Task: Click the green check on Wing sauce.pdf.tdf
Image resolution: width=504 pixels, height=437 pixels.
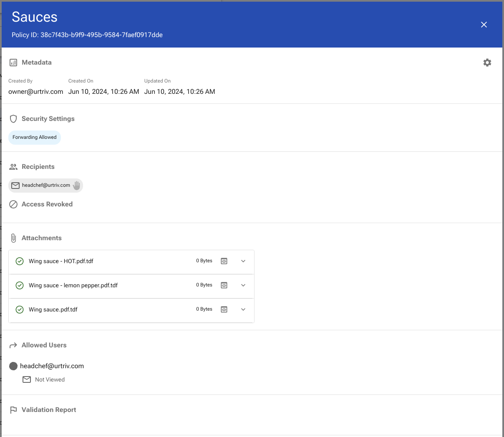Action: click(19, 309)
